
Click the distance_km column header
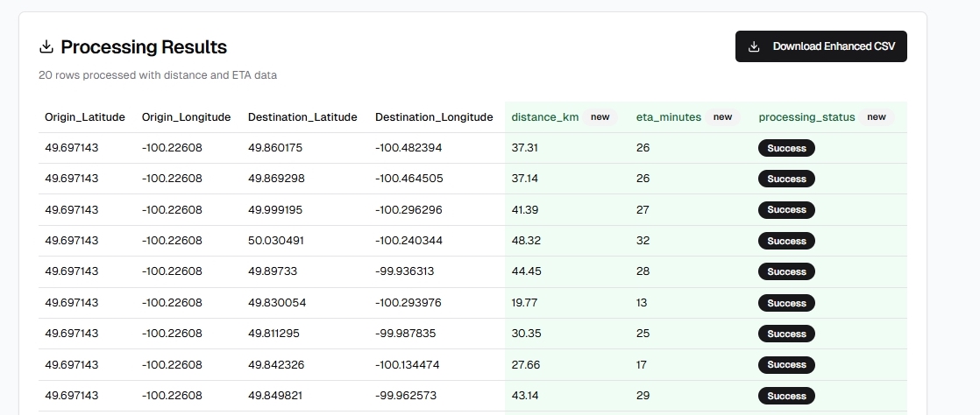545,117
